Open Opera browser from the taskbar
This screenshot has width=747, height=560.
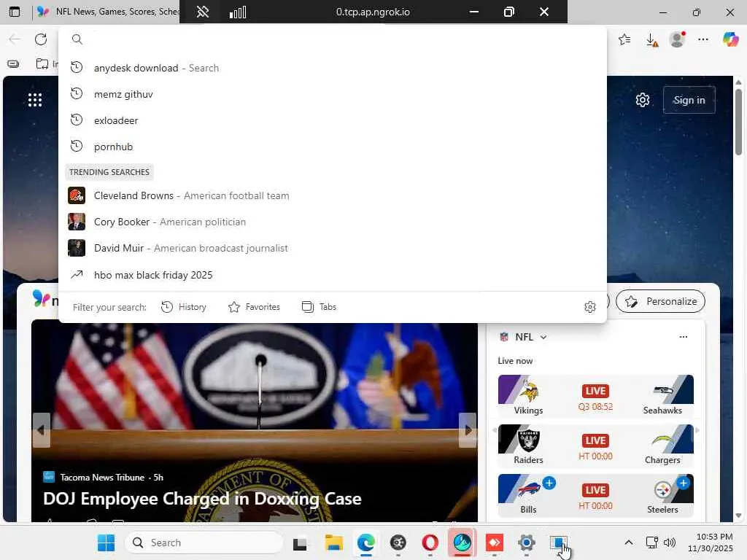click(x=430, y=542)
